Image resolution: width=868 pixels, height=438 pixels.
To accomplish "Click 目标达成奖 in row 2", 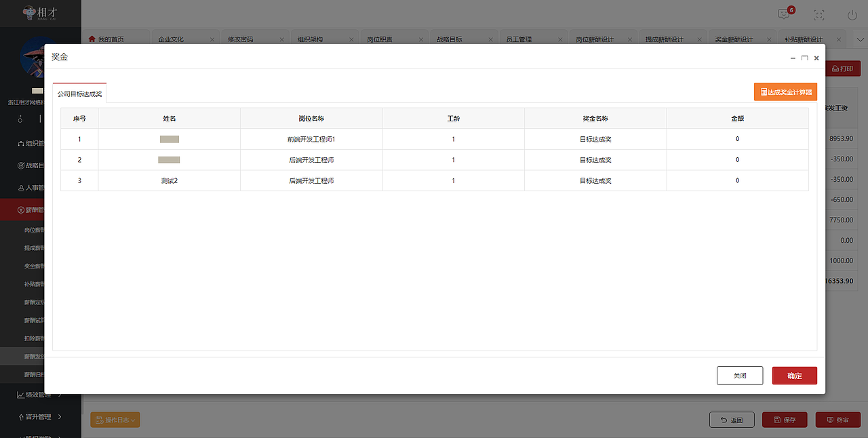I will [x=595, y=160].
